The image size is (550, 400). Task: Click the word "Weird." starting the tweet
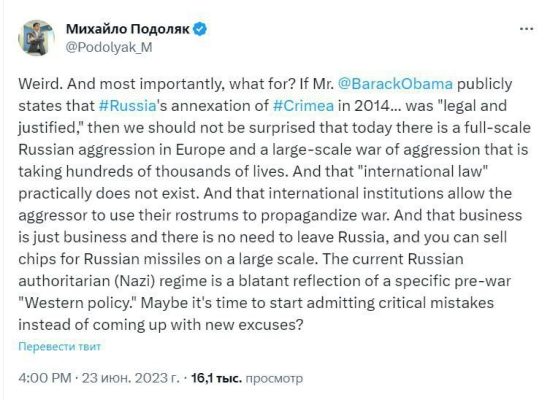click(41, 84)
